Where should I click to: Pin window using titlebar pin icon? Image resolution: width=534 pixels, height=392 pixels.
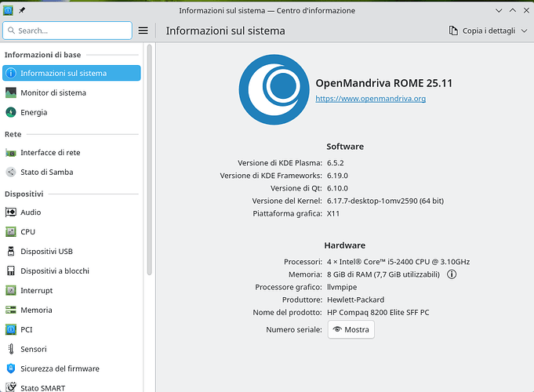tap(21, 10)
